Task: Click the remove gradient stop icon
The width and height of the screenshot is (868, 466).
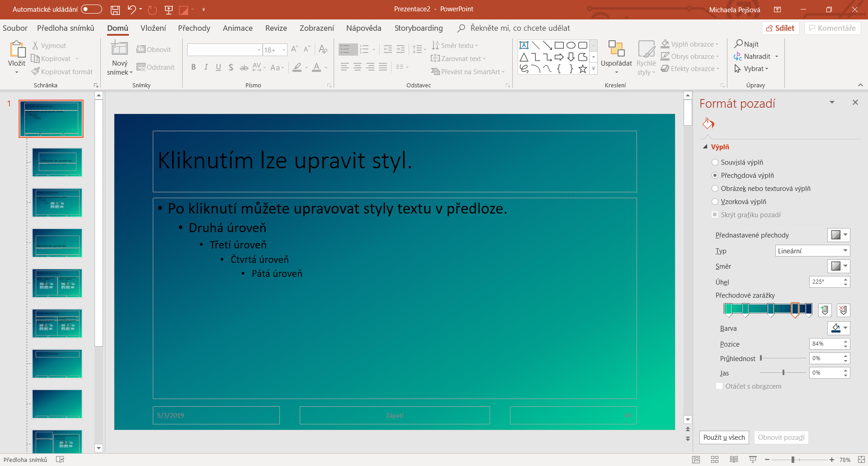Action: pyautogui.click(x=843, y=310)
